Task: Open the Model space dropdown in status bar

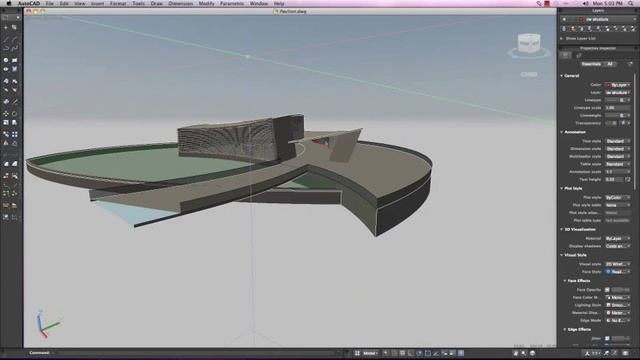Action: tap(371, 353)
